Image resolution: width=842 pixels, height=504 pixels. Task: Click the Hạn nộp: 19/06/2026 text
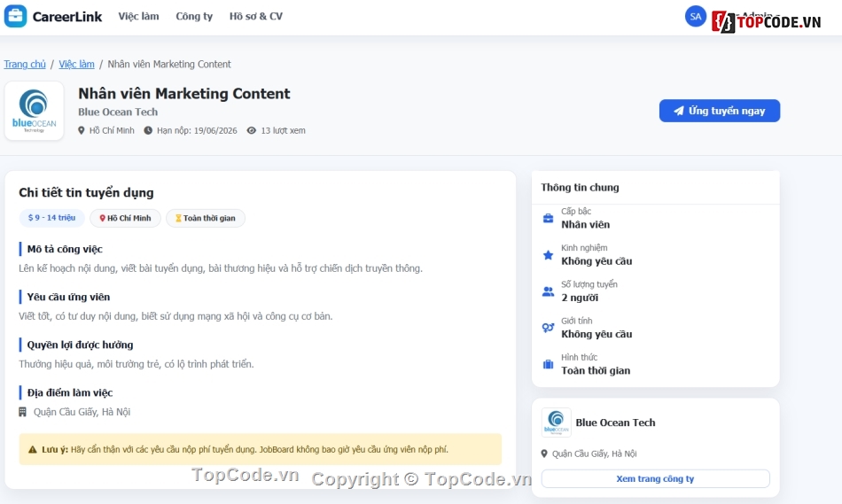click(197, 130)
